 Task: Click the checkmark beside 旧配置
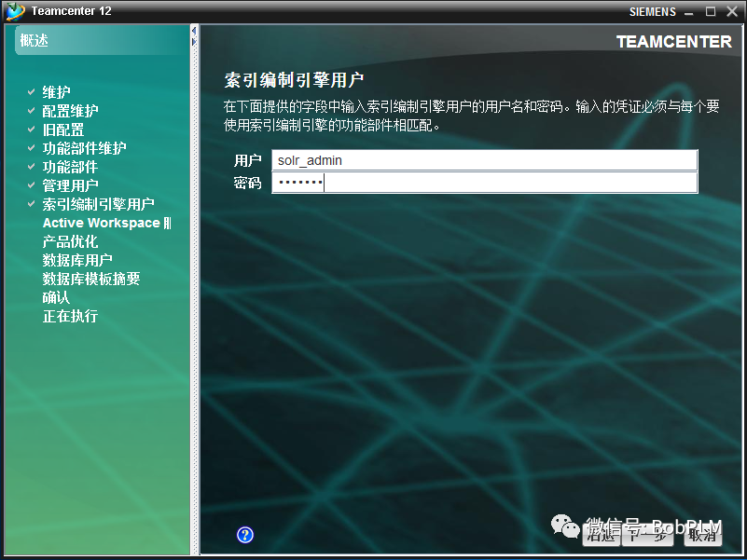point(31,129)
